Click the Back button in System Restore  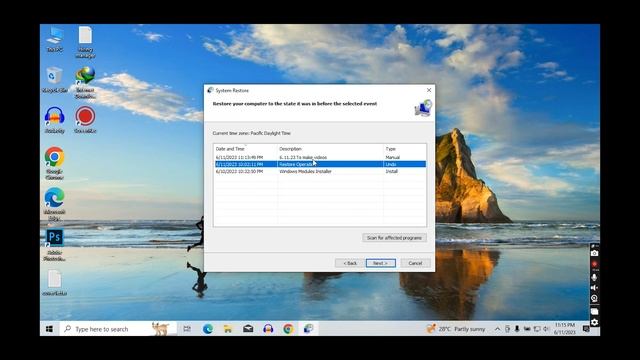click(350, 263)
